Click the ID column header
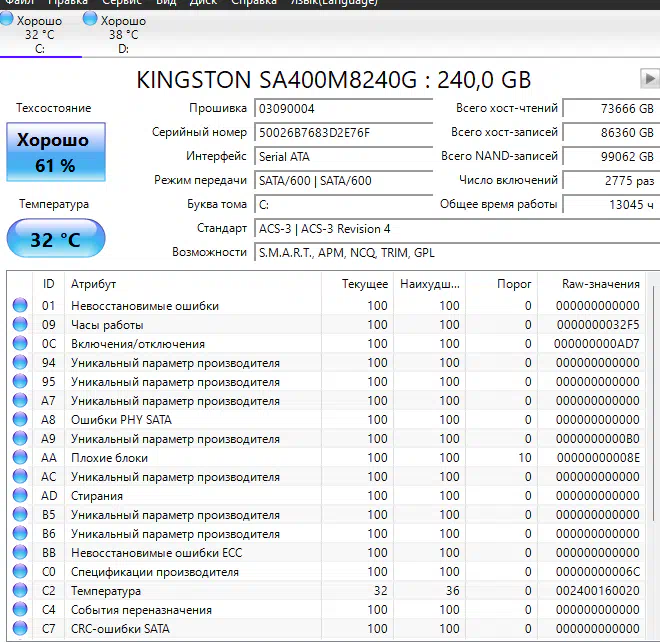Image resolution: width=660 pixels, height=642 pixels. point(48,284)
